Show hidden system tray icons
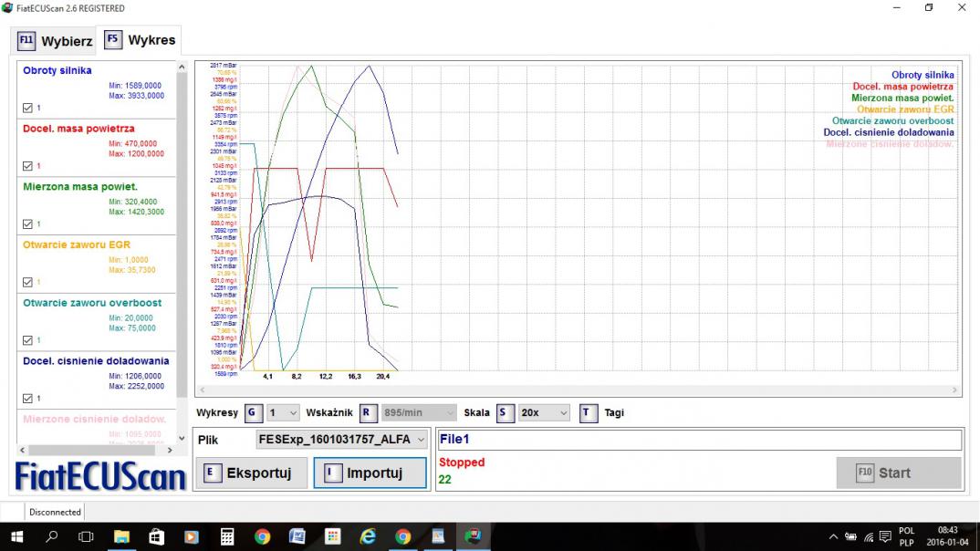 (833, 536)
